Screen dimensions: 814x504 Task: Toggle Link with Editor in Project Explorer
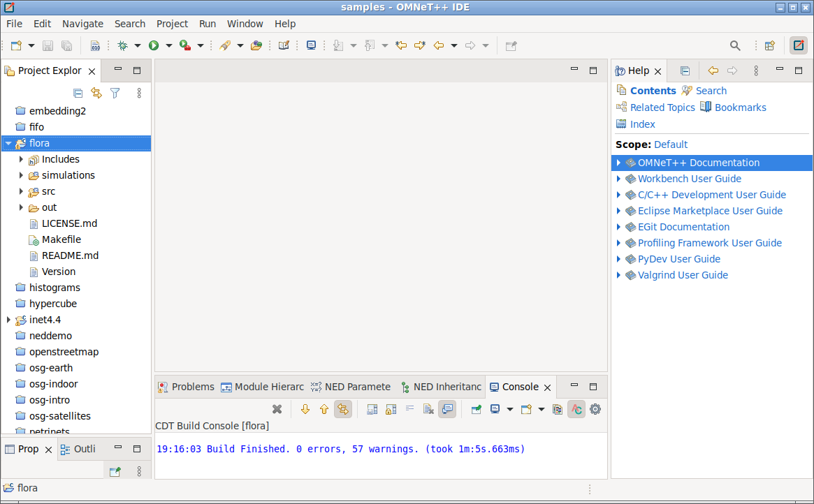click(x=96, y=94)
